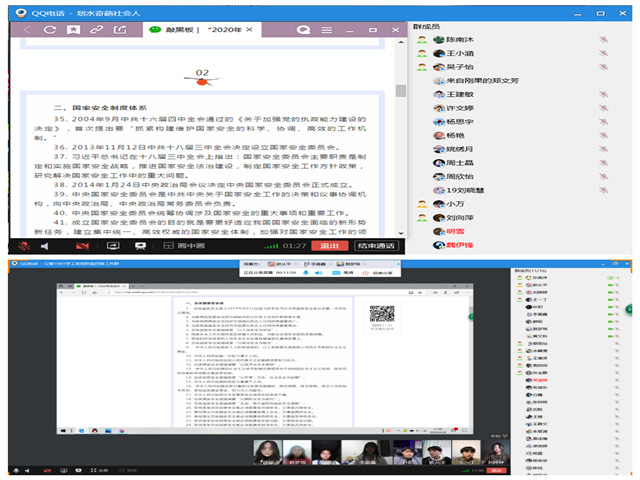The image size is (640, 480).
Task: Click the link chain icon in browser toolbar
Action: pyautogui.click(x=96, y=30)
